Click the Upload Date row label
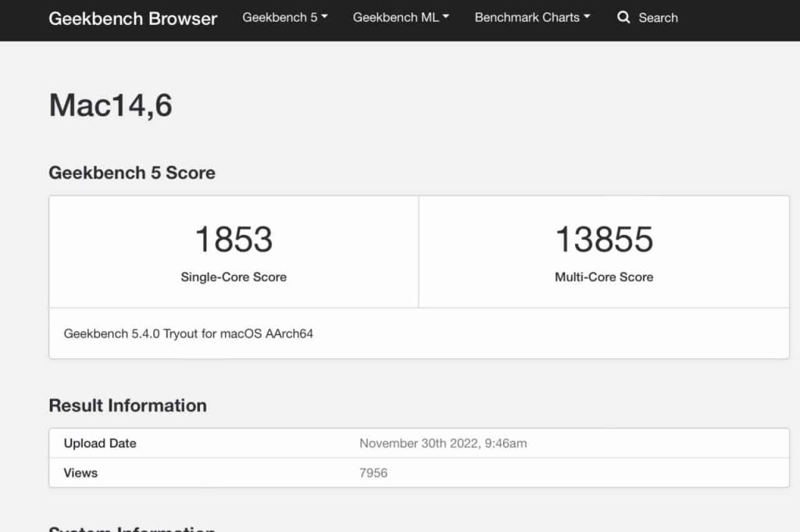Screen dimensions: 800x532 tap(100, 443)
